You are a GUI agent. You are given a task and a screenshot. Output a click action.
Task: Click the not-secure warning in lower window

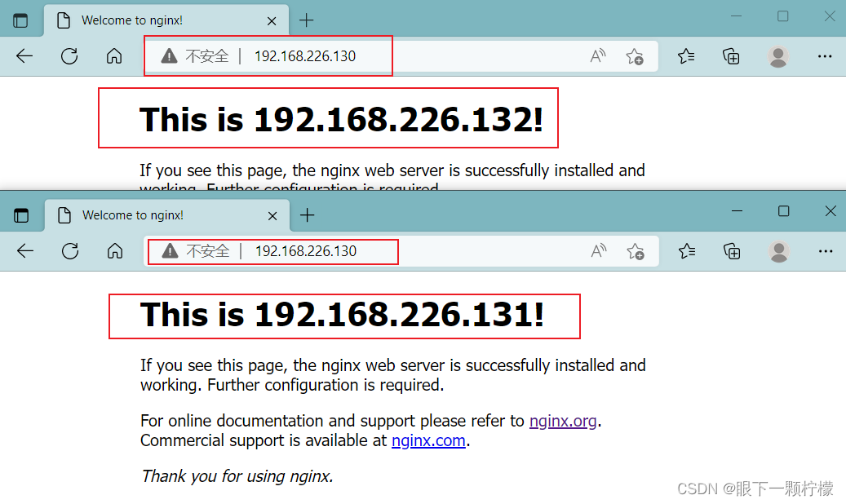coord(196,251)
